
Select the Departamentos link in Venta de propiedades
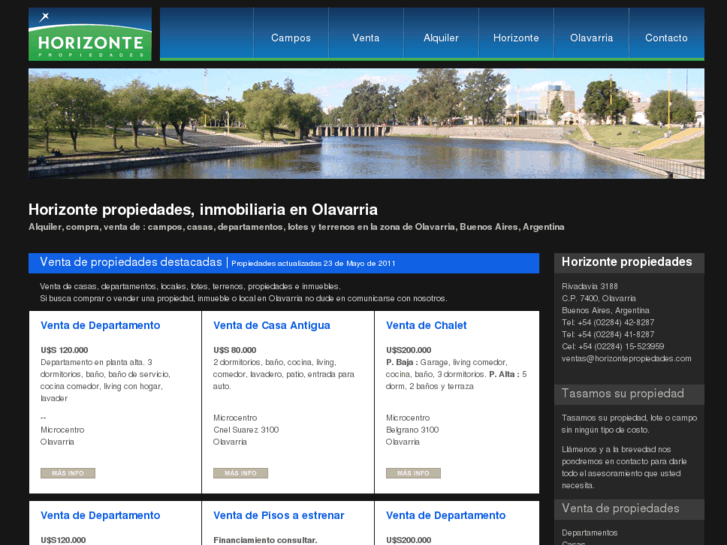pos(589,533)
